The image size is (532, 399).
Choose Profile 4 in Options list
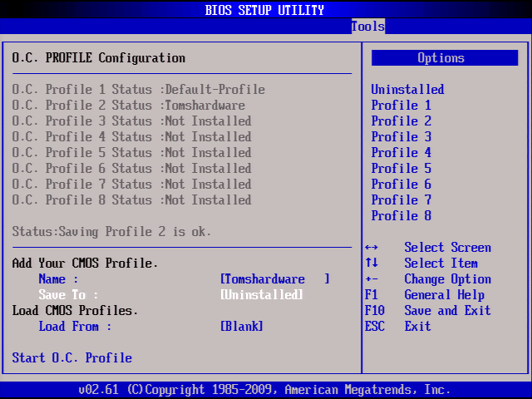point(401,153)
